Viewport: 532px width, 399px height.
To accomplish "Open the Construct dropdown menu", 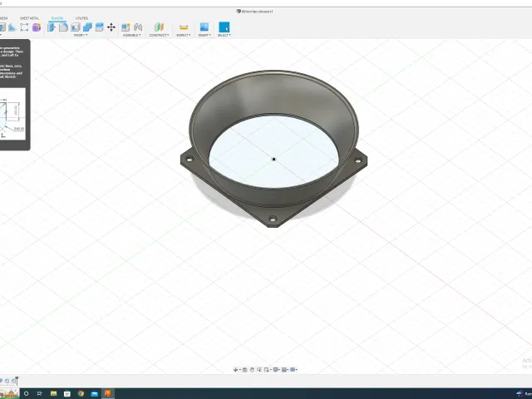I will pos(159,35).
